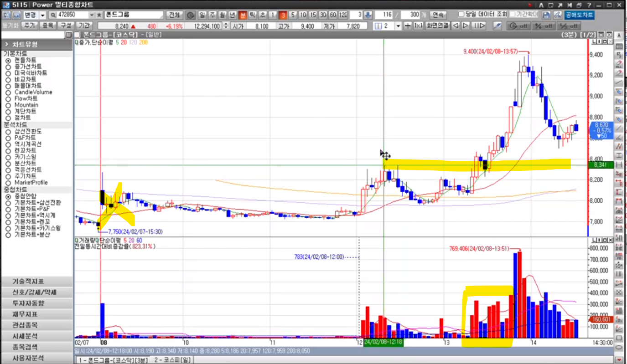Screen dimensions: 627x364
Task: Expand 투자자동향 section
Action: tap(36, 303)
